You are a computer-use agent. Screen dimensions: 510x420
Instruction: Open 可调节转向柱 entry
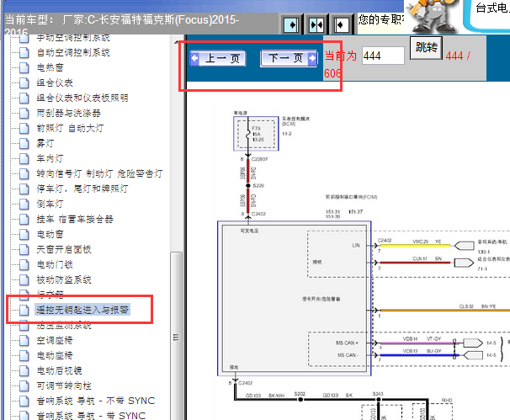pos(64,385)
